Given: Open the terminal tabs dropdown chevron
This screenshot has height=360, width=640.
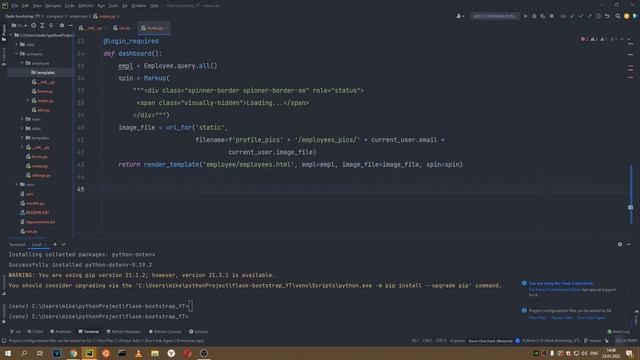Looking at the screenshot, I should coord(64,244).
